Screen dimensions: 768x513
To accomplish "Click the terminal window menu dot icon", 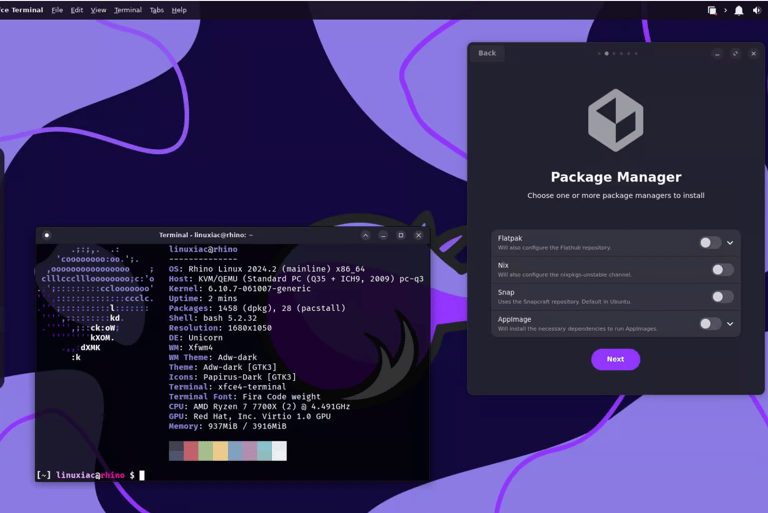I will tap(47, 235).
